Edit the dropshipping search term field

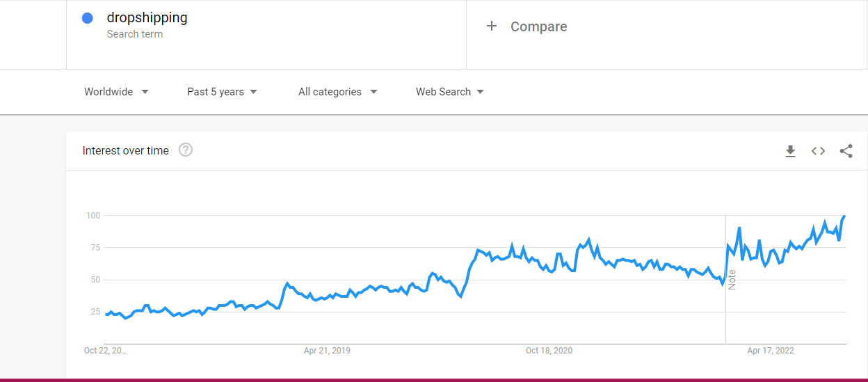[x=266, y=34]
